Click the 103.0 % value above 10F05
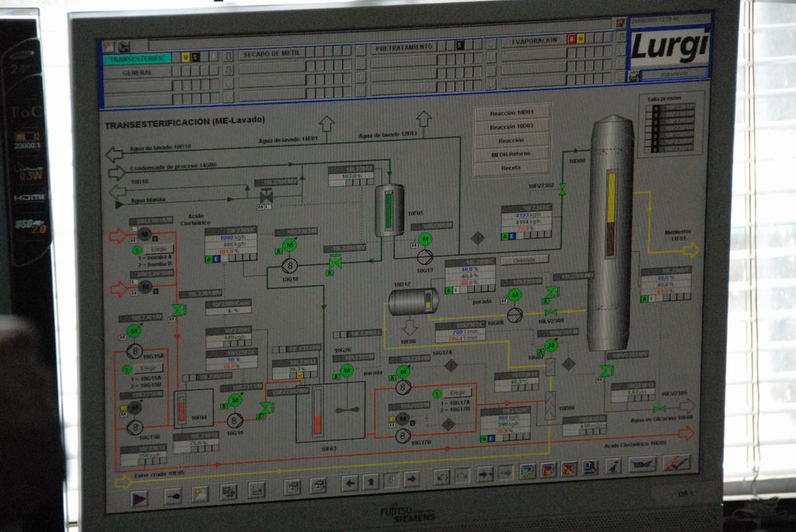Viewport: 796px width, 532px height. [x=352, y=176]
